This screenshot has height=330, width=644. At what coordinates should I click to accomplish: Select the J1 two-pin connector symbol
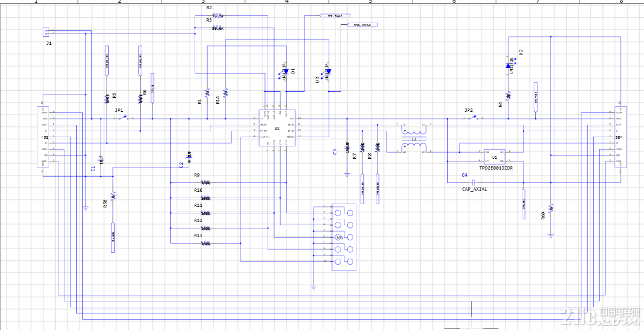tap(47, 32)
